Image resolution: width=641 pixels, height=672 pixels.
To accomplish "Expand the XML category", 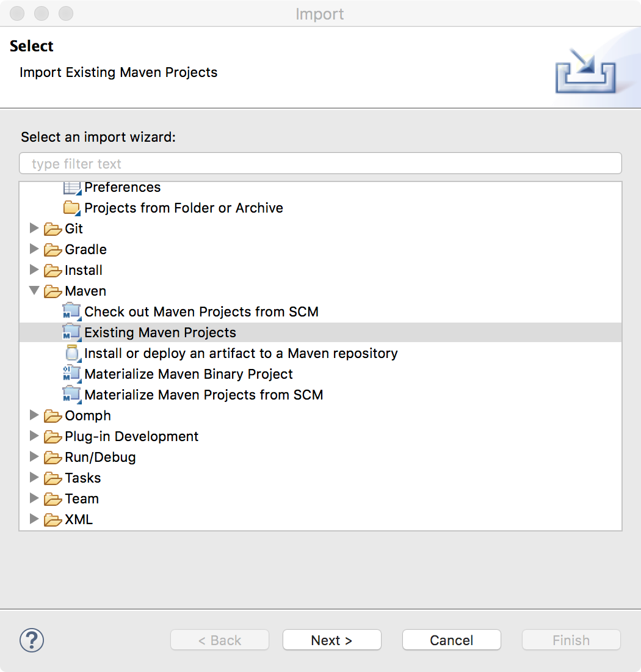I will (34, 519).
